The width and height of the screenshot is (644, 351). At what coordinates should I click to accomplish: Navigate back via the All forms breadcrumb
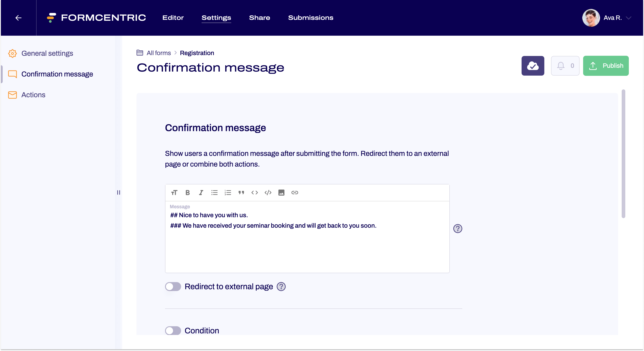(159, 53)
